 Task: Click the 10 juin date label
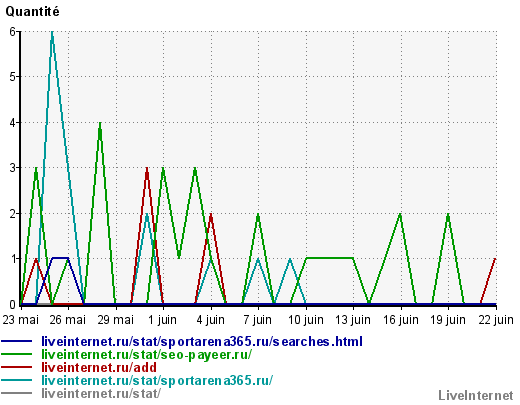pos(306,320)
